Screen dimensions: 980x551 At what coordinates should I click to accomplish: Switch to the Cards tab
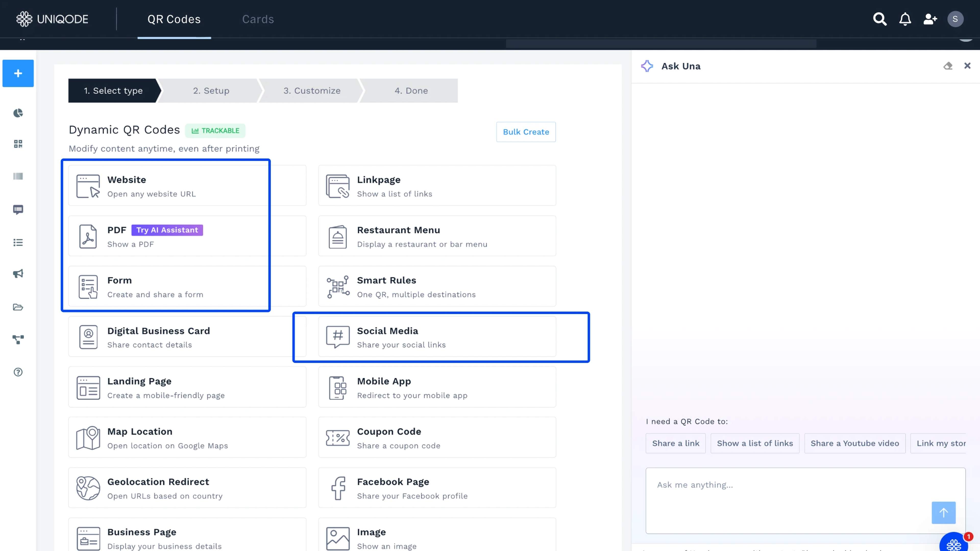[258, 19]
